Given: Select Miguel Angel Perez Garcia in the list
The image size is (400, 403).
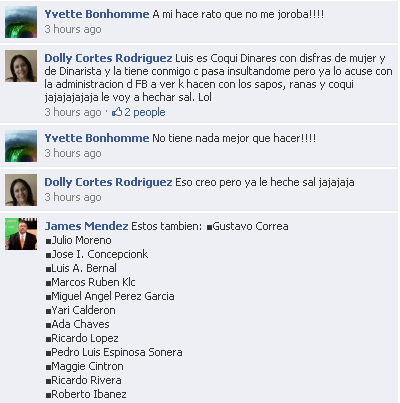Looking at the screenshot, I should coord(113,296).
